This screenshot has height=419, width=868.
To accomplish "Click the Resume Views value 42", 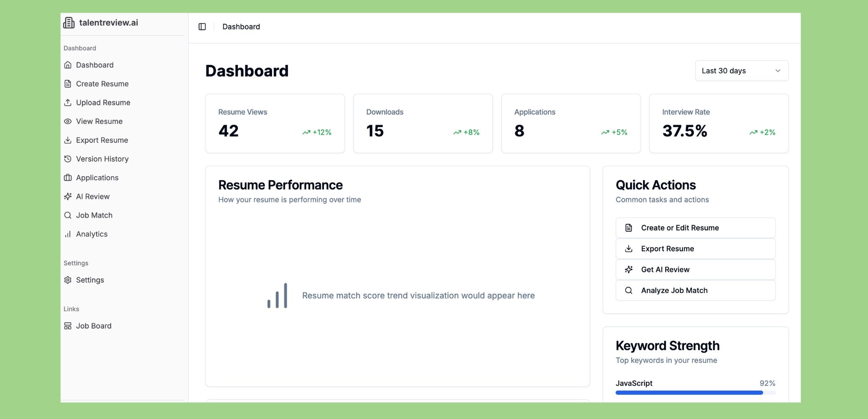I will 228,131.
